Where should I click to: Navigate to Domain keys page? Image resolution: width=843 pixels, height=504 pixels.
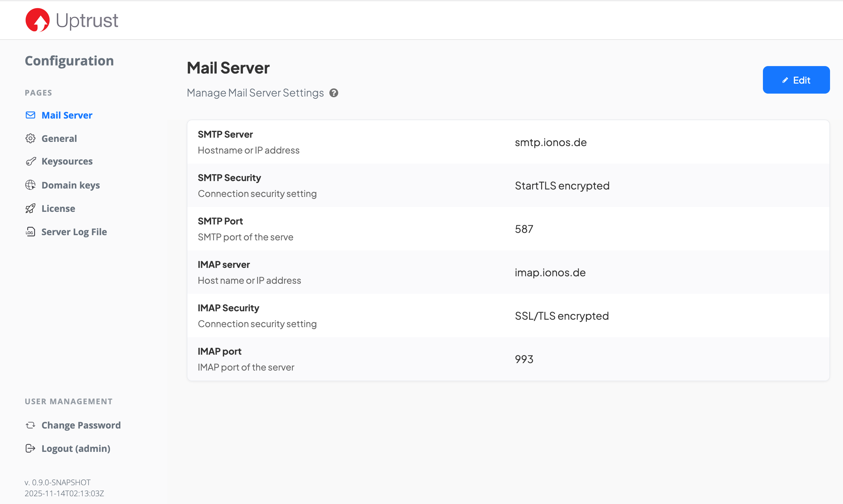71,185
